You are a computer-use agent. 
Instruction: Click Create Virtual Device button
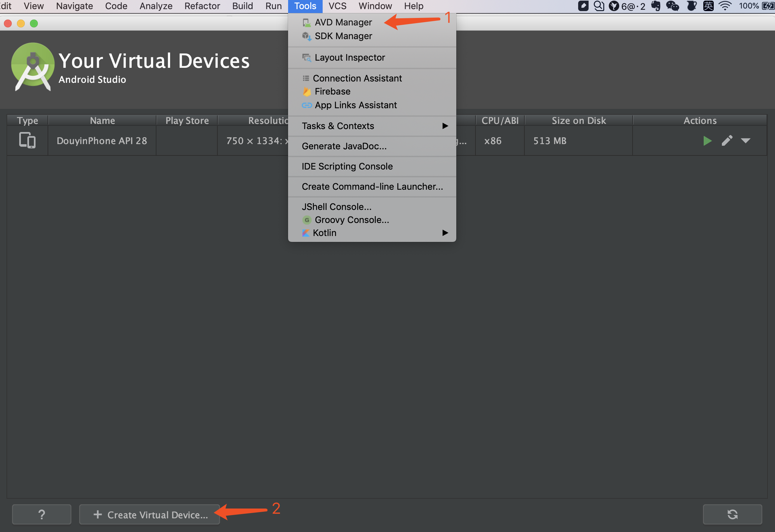click(150, 515)
